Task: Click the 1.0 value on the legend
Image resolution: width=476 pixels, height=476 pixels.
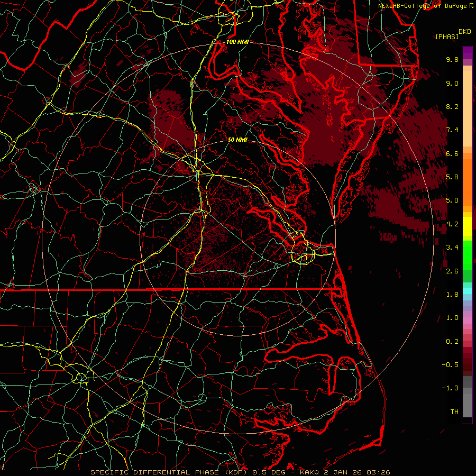Action: click(x=452, y=318)
